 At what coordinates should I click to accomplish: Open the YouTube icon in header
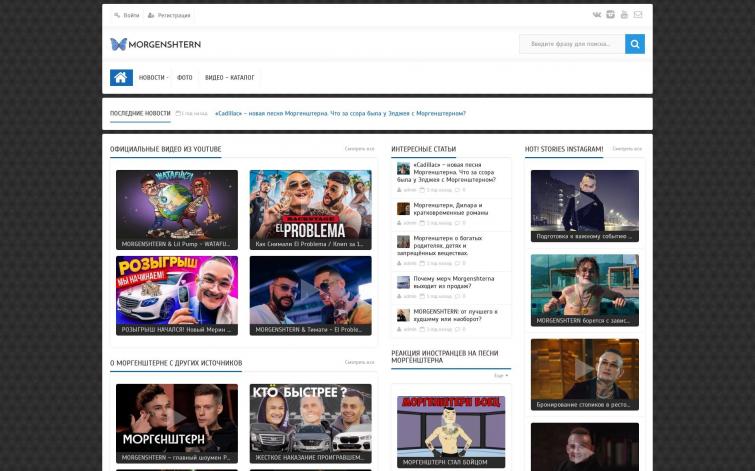[624, 14]
